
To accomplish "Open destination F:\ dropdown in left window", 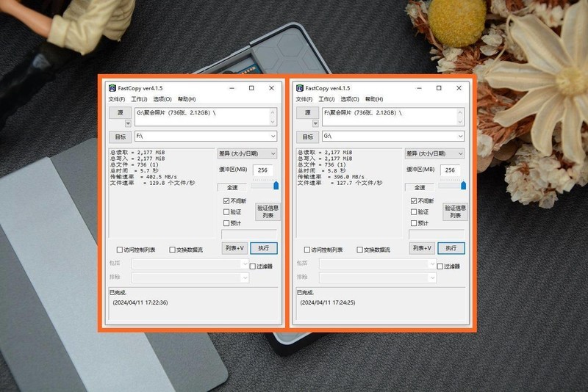I will [x=273, y=137].
